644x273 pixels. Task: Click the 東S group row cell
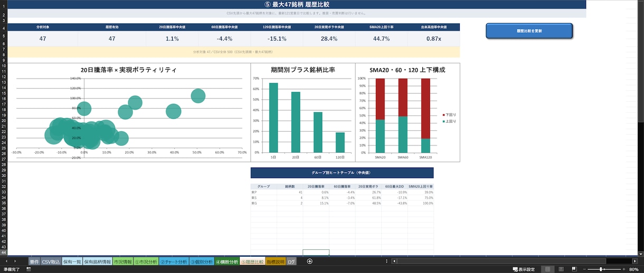(263, 198)
